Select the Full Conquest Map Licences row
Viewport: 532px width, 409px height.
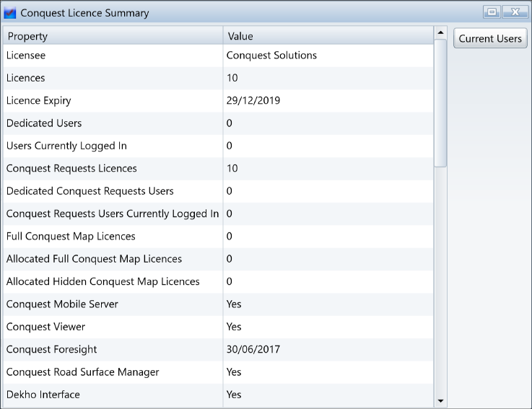coord(218,237)
